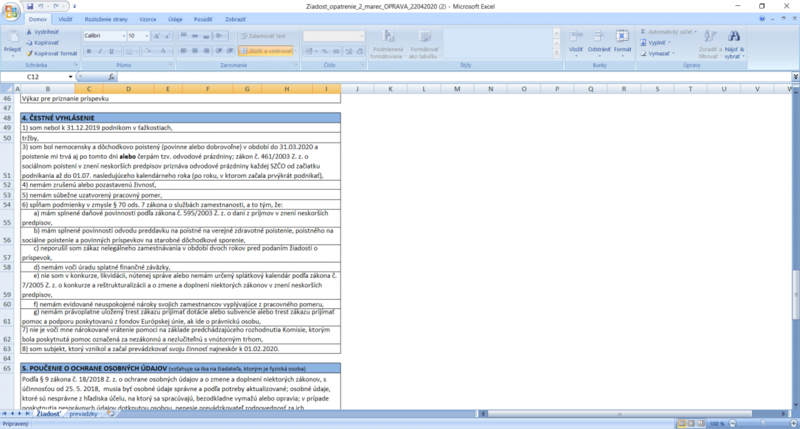Activate Kopírovať formát painter

52,53
